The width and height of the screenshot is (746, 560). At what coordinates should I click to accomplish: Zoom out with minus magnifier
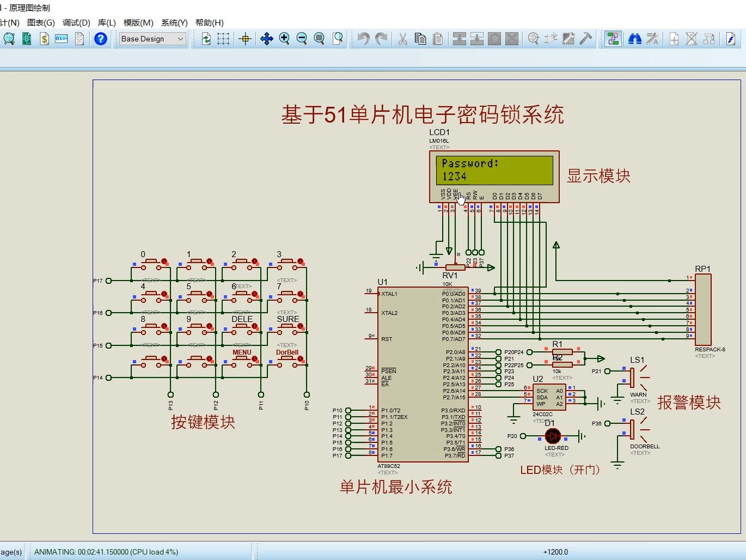coord(302,39)
